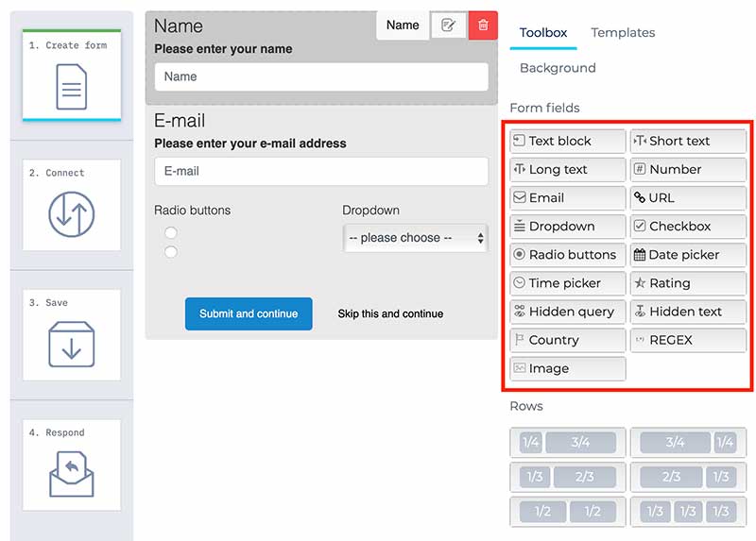
Task: Select the second radio button option
Action: point(171,252)
